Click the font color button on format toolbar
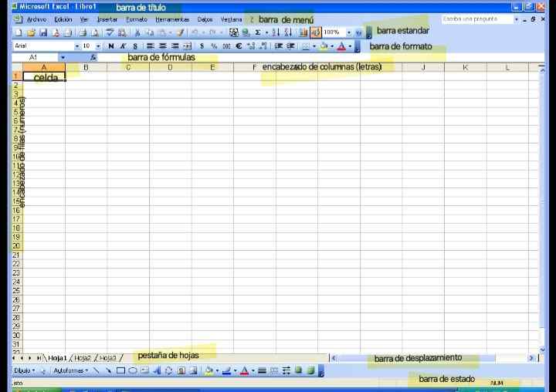556x392 pixels. [342, 46]
